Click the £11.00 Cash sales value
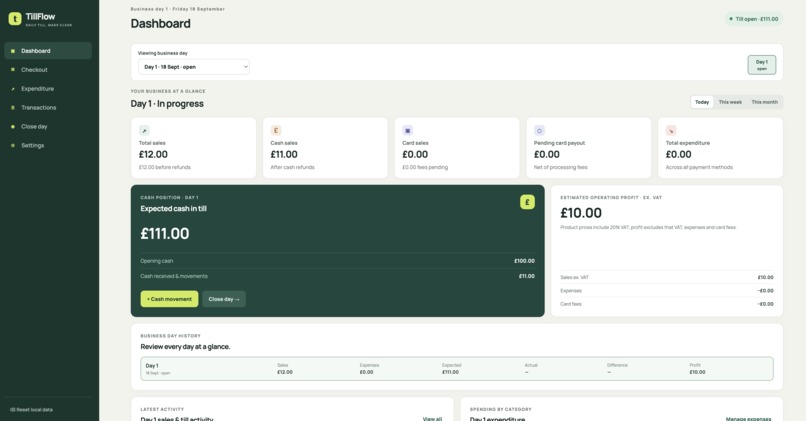Image resolution: width=806 pixels, height=421 pixels. tap(284, 154)
